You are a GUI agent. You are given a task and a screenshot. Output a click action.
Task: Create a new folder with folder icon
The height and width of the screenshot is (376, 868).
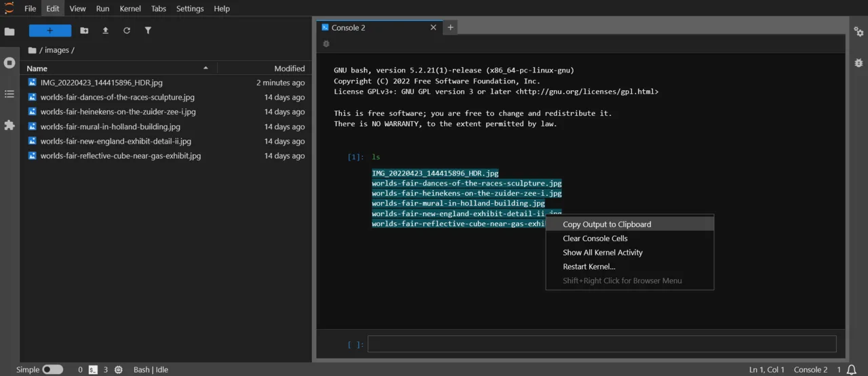(x=84, y=30)
